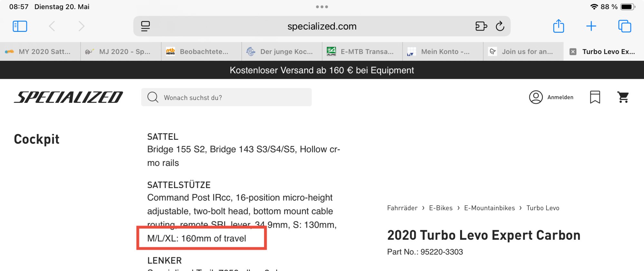The width and height of the screenshot is (644, 271).
Task: Go to Fahrräder breadcrumb
Action: point(402,208)
